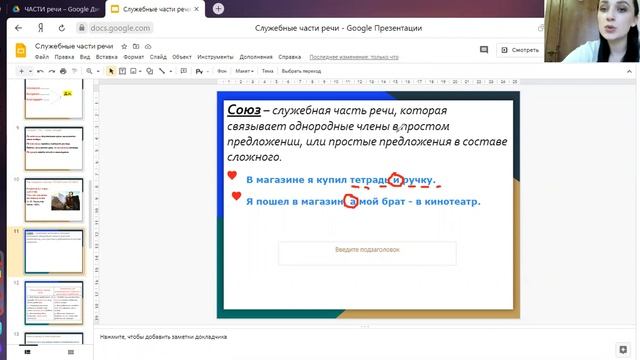
Task: Click the add comment toolbar icon
Action: 184,71
